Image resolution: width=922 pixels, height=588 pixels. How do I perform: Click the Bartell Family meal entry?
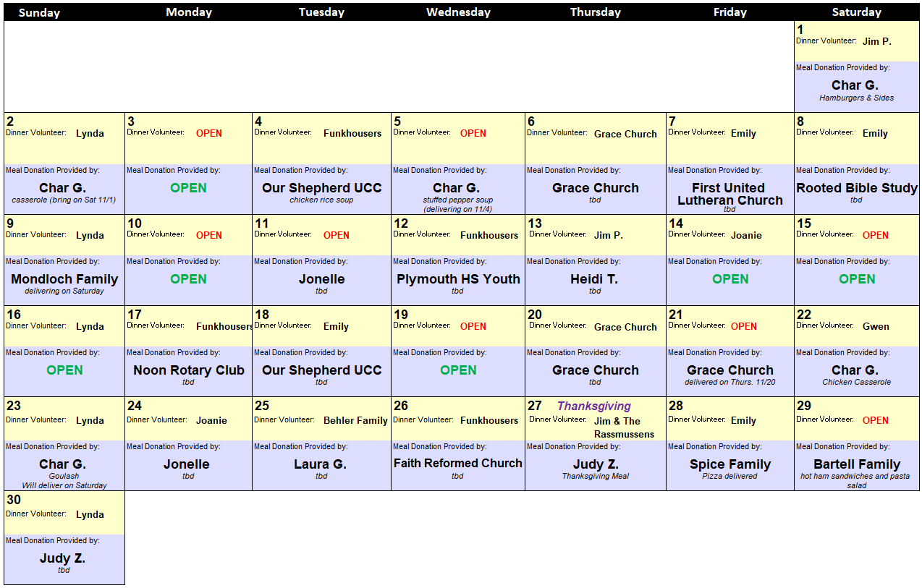point(857,464)
